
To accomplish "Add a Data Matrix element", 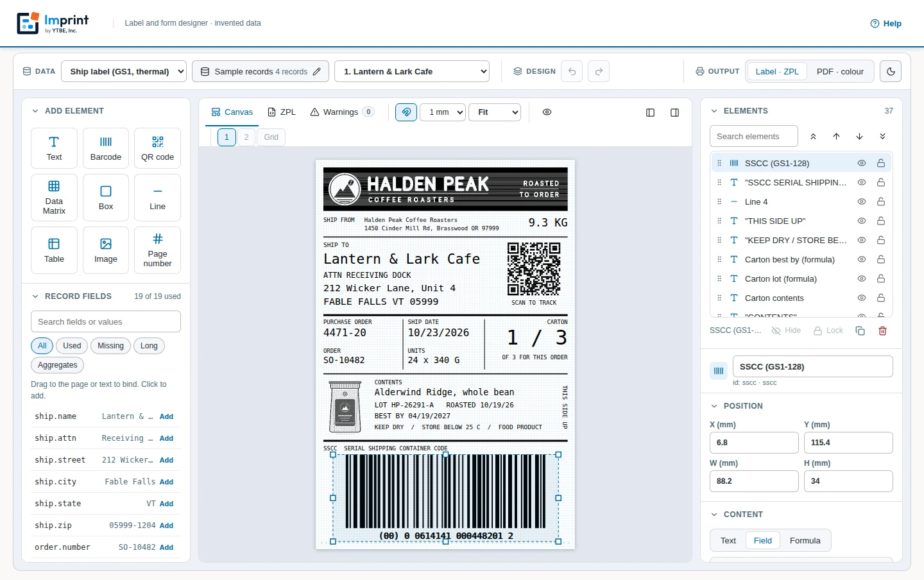I will (x=54, y=198).
